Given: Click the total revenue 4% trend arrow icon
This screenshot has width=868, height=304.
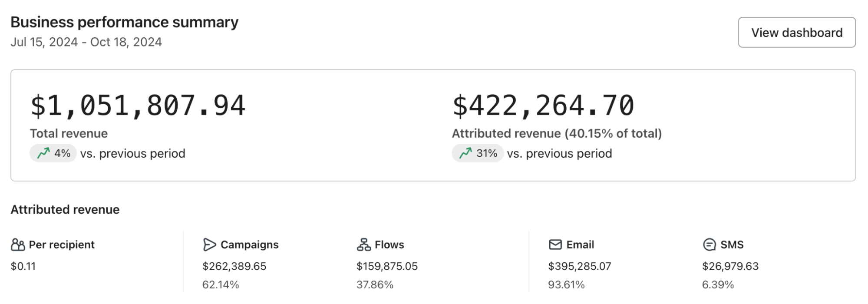Looking at the screenshot, I should pyautogui.click(x=43, y=153).
